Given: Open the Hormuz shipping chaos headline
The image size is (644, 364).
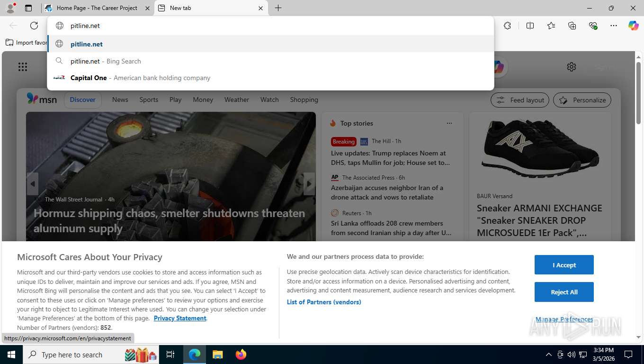Looking at the screenshot, I should [169, 221].
